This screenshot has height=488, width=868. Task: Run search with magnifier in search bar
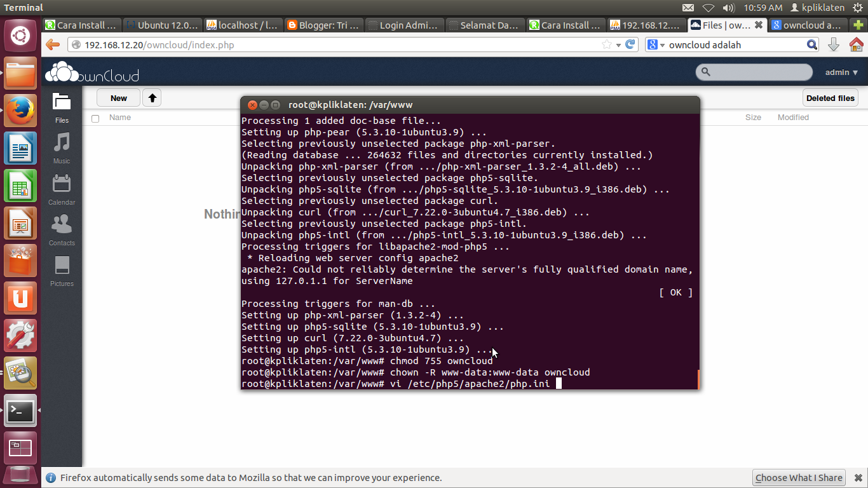pyautogui.click(x=812, y=44)
